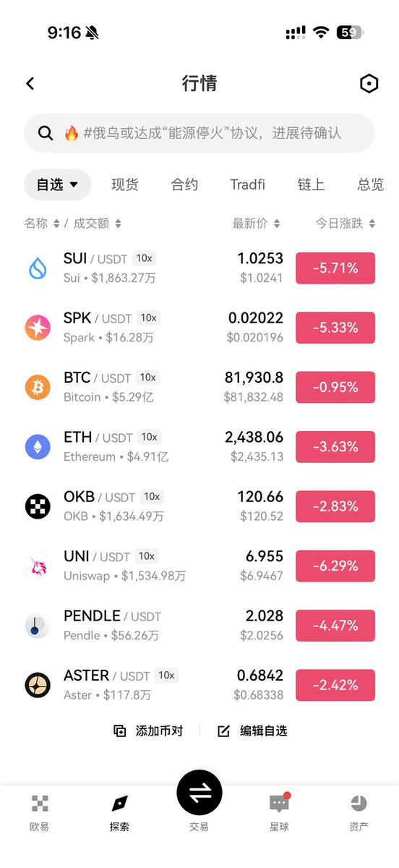Tap the center 交易 swap button
Viewport: 399px width, 868px height.
click(199, 793)
